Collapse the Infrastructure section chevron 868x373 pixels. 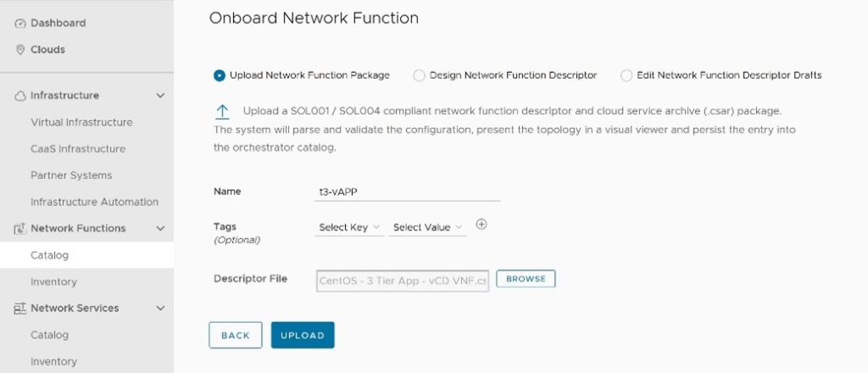click(x=160, y=96)
